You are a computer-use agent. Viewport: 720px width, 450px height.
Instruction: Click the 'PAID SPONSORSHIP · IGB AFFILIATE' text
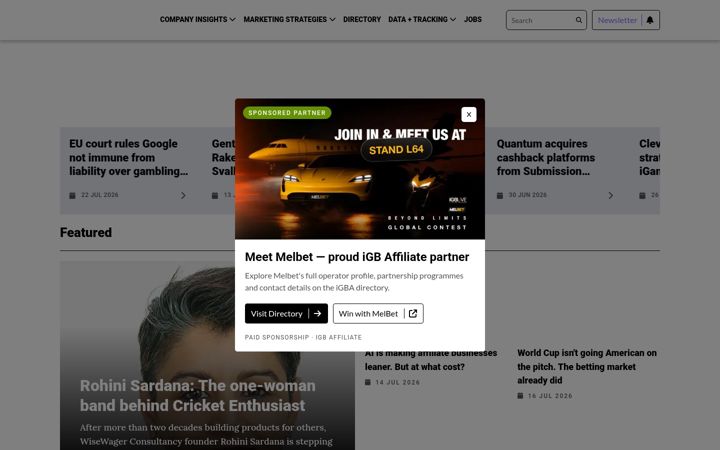303,338
